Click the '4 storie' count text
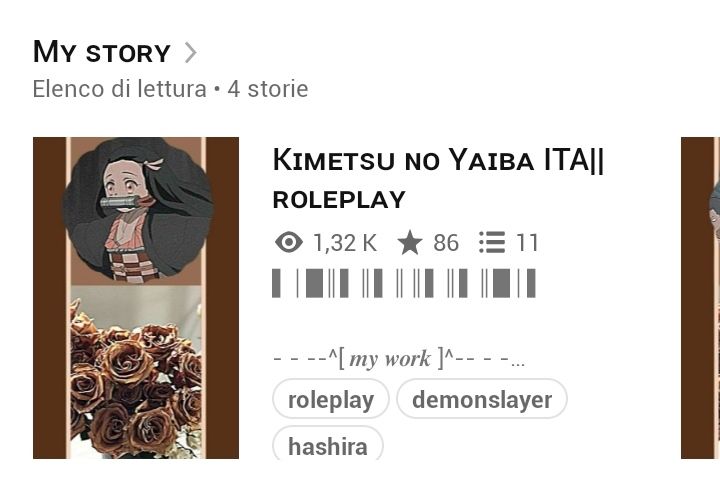This screenshot has height=488, width=720. coord(268,89)
